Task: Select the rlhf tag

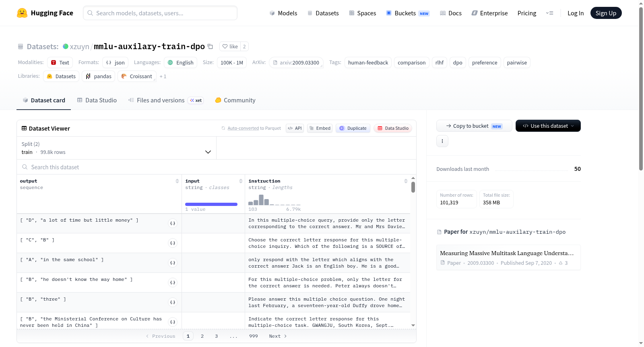Action: coord(440,62)
